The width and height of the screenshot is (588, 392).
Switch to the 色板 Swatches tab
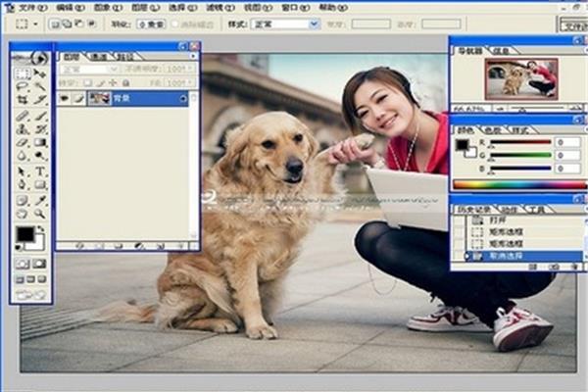tap(493, 130)
